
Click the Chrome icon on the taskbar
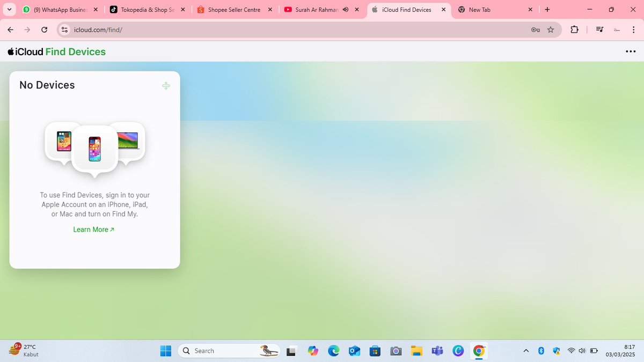coord(479,351)
